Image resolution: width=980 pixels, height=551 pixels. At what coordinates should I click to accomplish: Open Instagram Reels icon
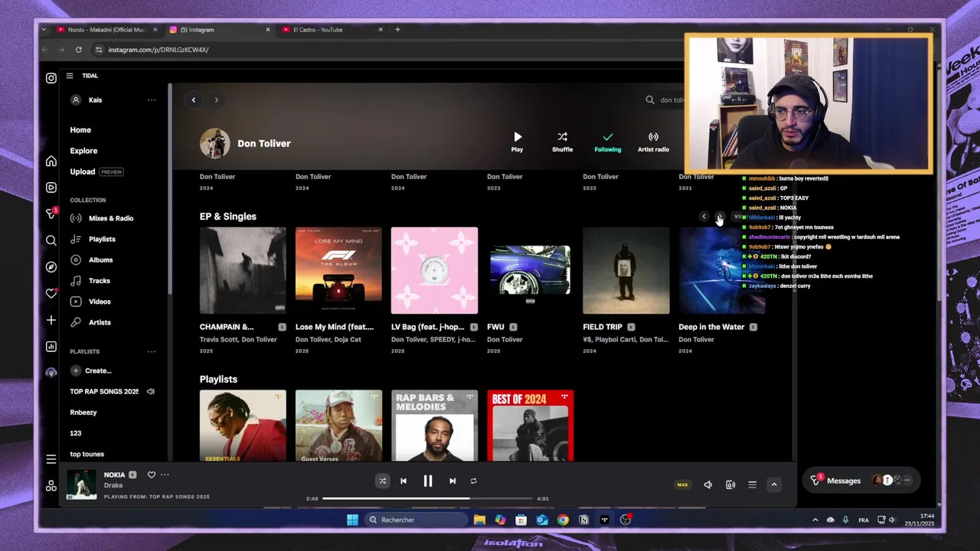(51, 187)
